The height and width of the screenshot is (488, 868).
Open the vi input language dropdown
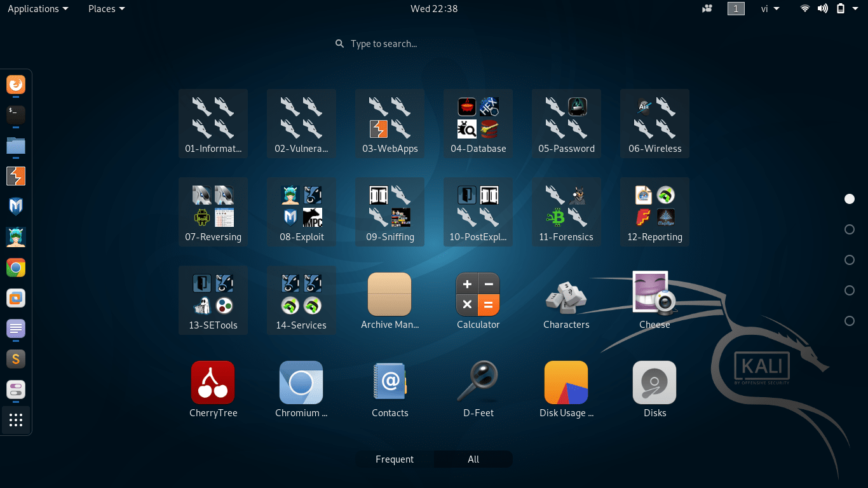(x=770, y=8)
